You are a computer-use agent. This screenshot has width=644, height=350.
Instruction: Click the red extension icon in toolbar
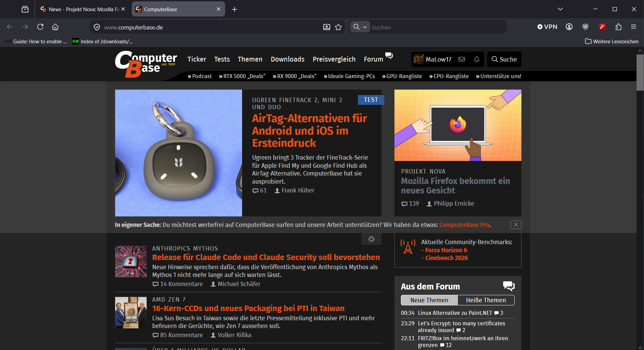coord(602,27)
